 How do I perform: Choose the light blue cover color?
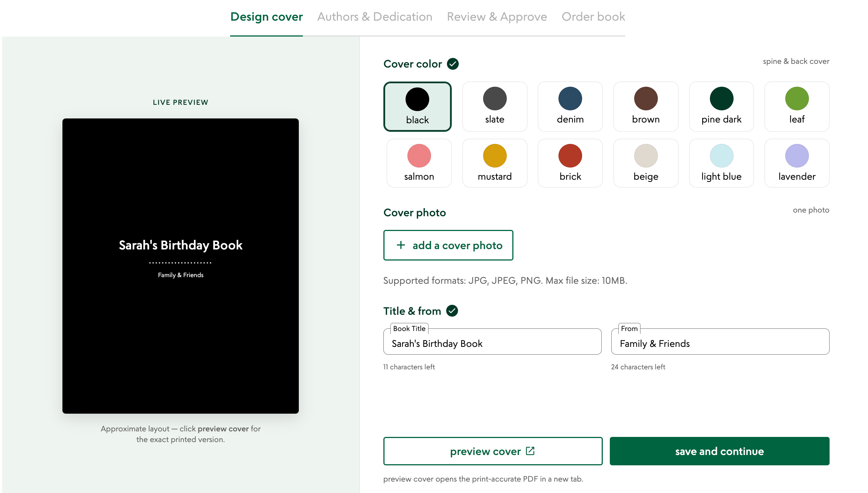pyautogui.click(x=721, y=163)
